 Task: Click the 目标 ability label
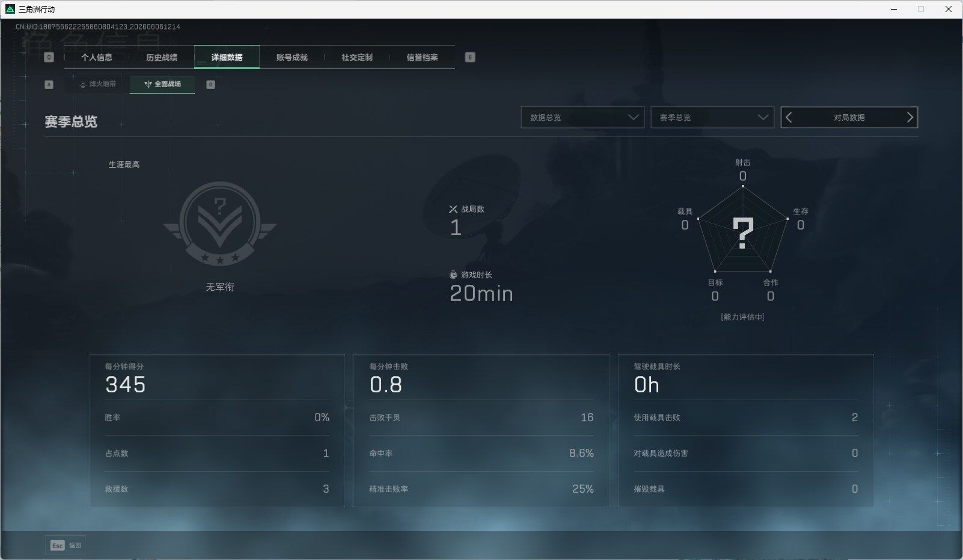point(715,282)
